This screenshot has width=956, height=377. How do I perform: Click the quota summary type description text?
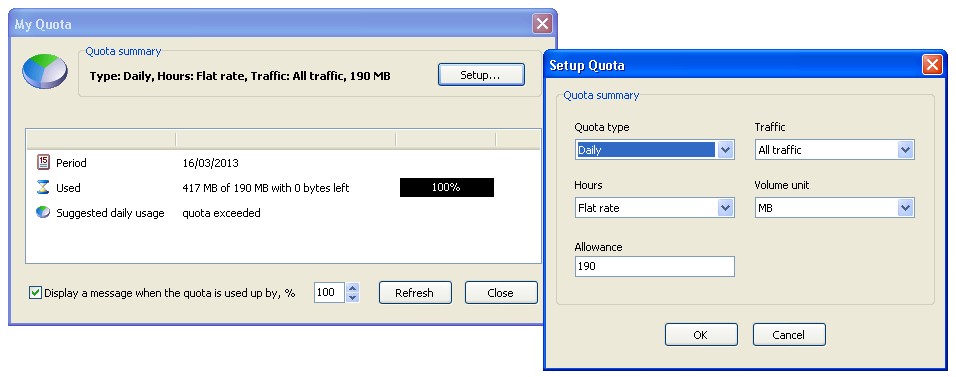(x=240, y=76)
